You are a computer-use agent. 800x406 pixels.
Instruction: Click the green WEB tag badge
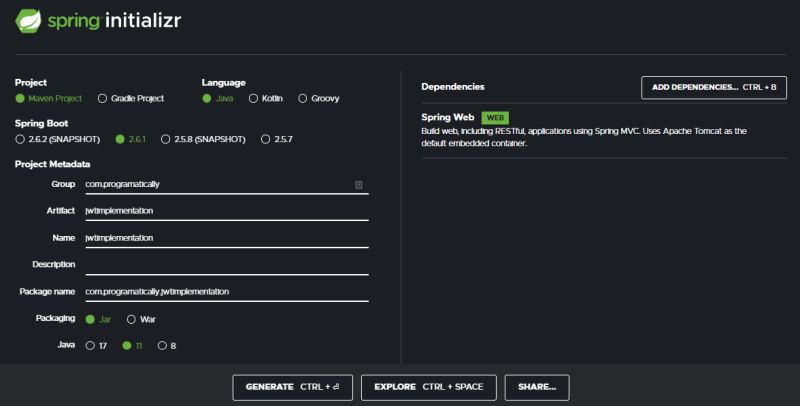(x=495, y=118)
